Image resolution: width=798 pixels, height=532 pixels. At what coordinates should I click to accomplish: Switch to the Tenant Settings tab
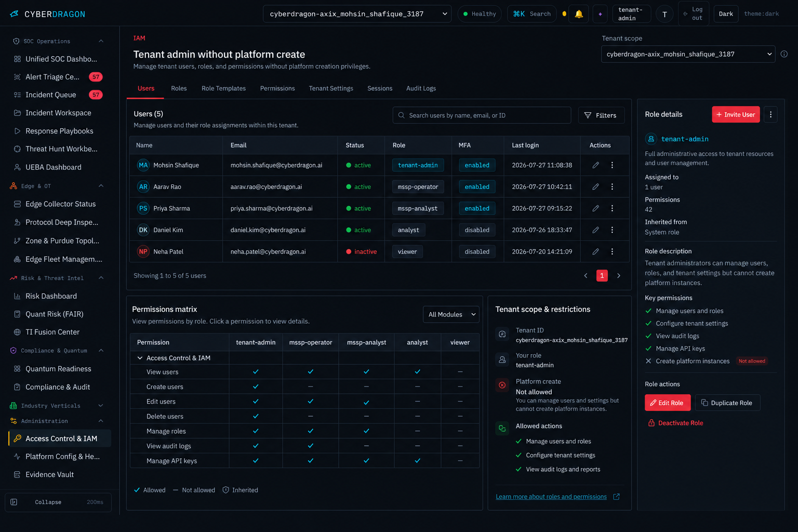click(331, 88)
